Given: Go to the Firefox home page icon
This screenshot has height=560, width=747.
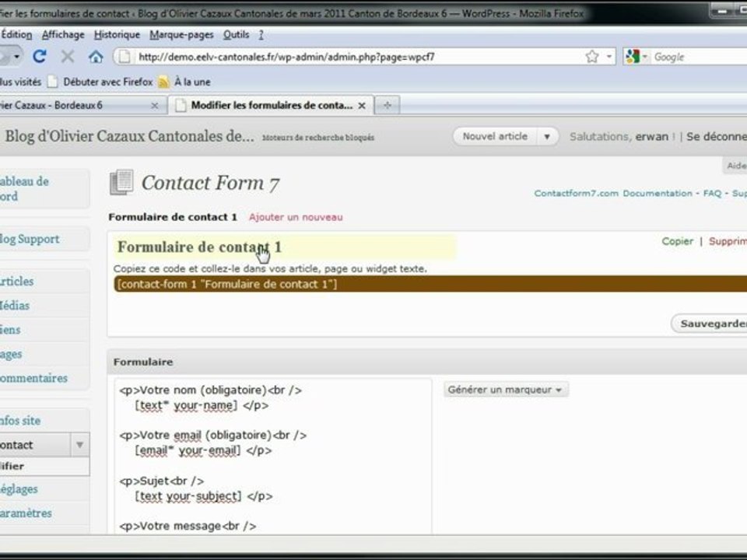Looking at the screenshot, I should coord(96,57).
